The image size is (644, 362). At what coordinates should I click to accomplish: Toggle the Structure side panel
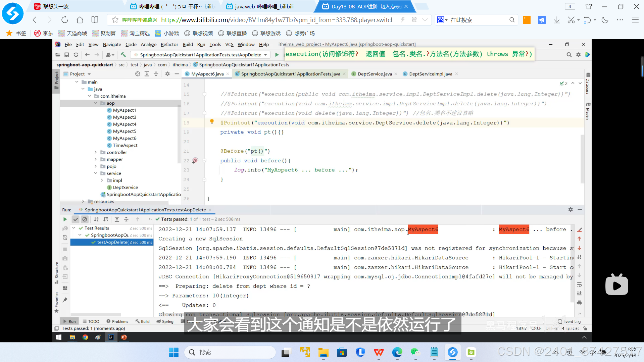pyautogui.click(x=56, y=272)
